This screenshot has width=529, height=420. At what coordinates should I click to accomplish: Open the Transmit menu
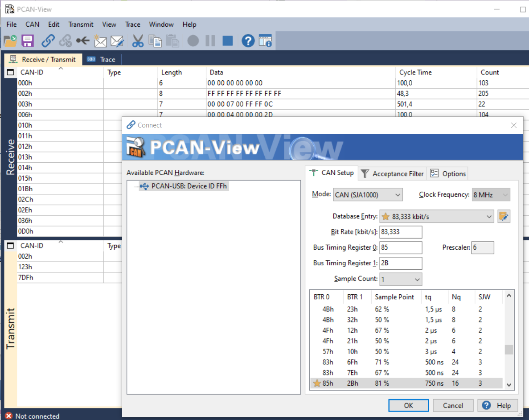81,25
